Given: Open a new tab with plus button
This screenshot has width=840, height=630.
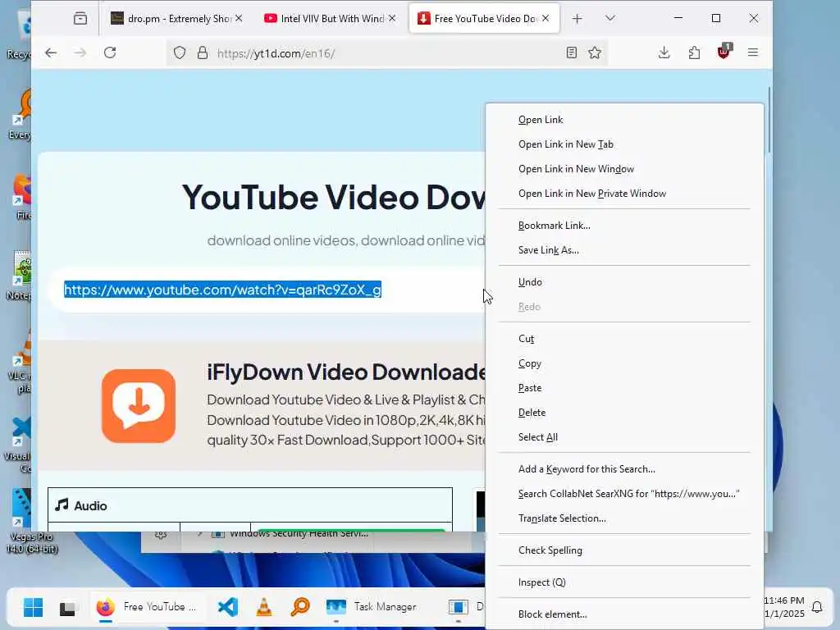Looking at the screenshot, I should coord(577,19).
